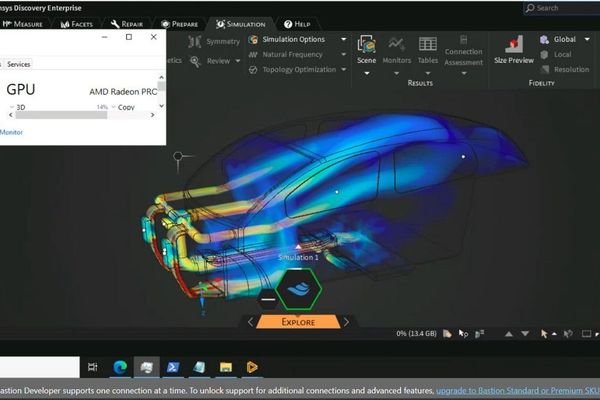
Task: Click Task View button on taskbar
Action: (93, 367)
